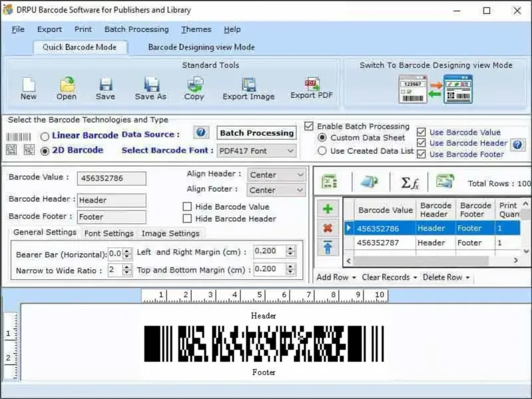Click the DRPU application title bar icon
The width and height of the screenshot is (532, 399).
pyautogui.click(x=7, y=10)
